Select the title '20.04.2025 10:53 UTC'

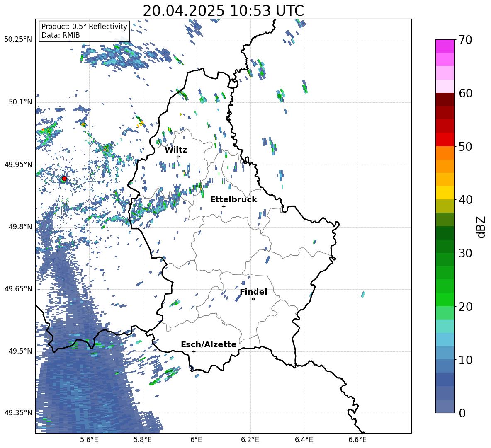(223, 11)
